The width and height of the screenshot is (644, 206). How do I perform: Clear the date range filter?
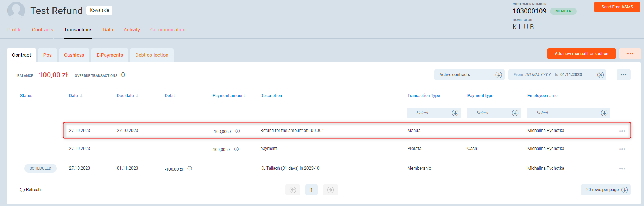[x=601, y=75]
